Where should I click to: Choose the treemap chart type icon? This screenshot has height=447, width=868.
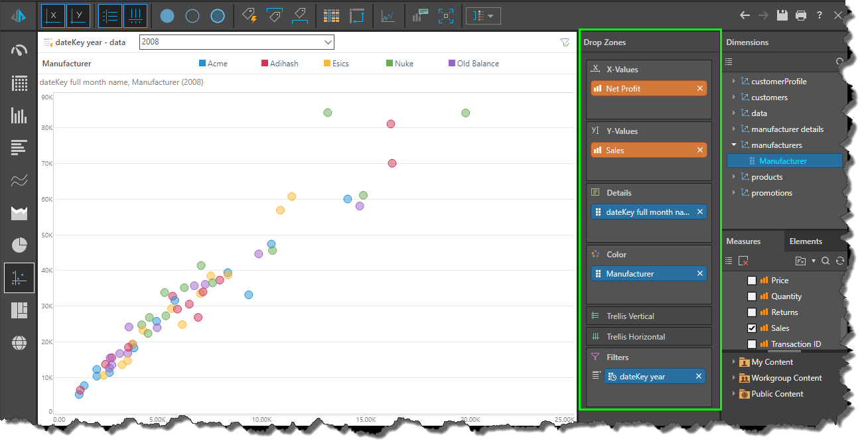[19, 310]
